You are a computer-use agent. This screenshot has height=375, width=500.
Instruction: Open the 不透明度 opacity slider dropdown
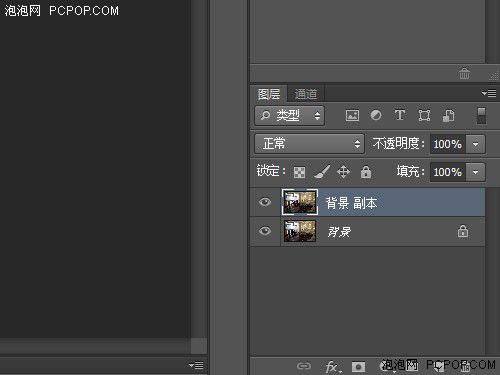click(x=476, y=144)
